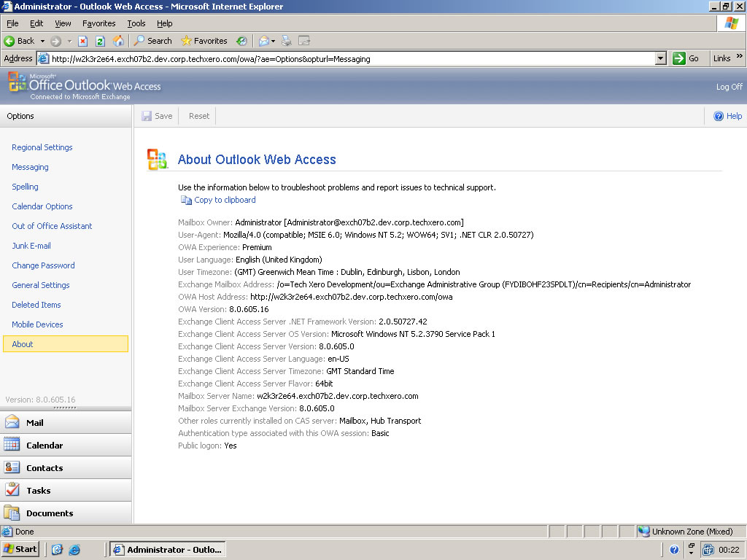Open the Favorites menu in menu bar
The image size is (747, 560).
(98, 23)
